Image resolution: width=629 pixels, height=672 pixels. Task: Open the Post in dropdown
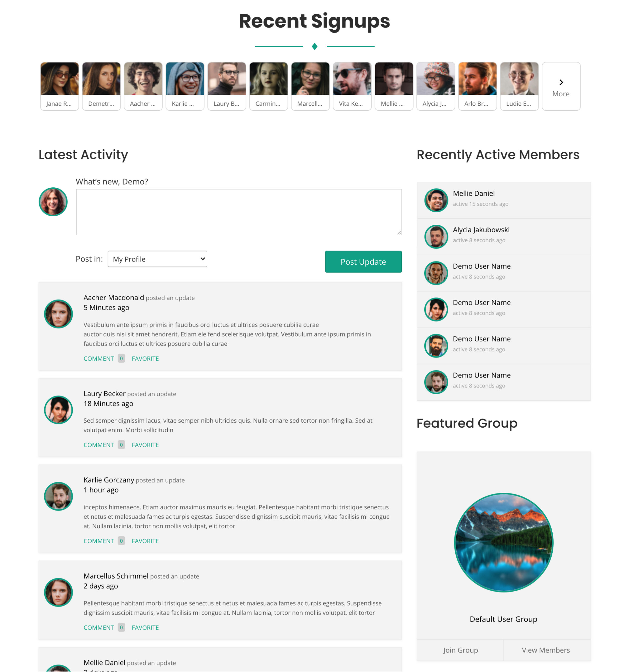click(x=157, y=259)
